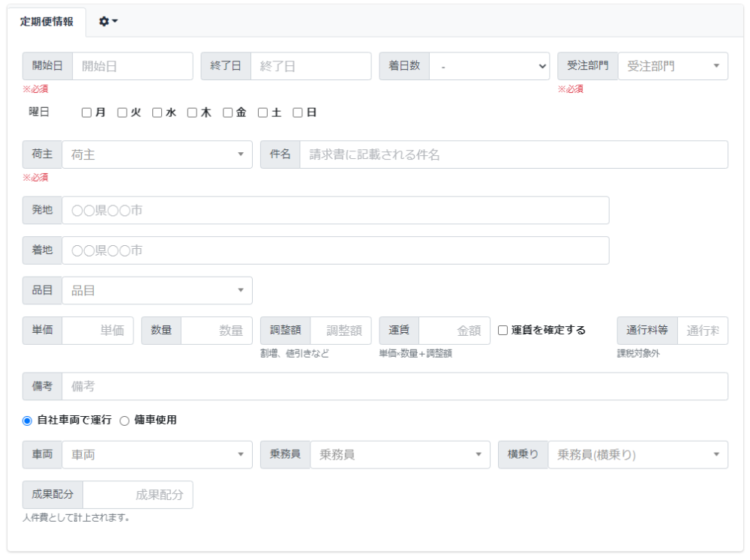Open the gear settings dropdown tab
This screenshot has height=560, width=750.
[109, 22]
